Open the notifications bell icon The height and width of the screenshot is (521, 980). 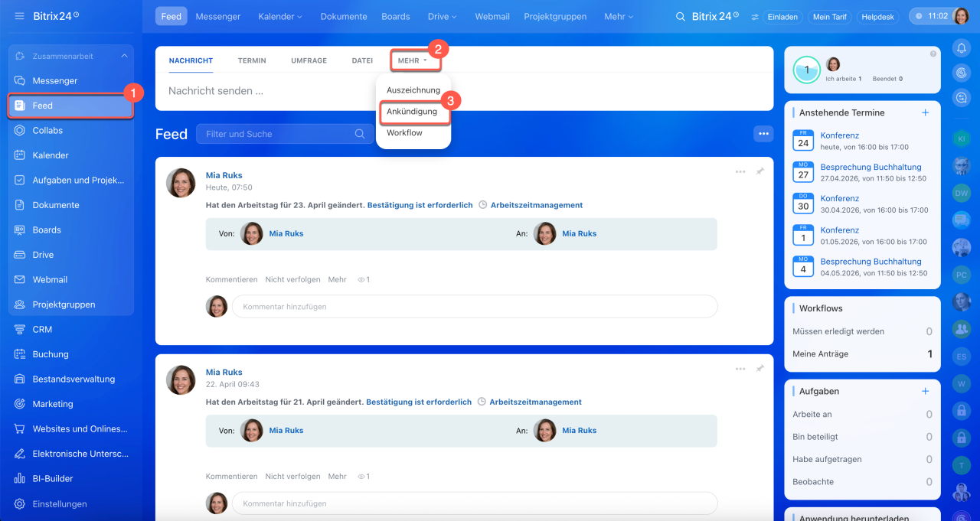[961, 48]
